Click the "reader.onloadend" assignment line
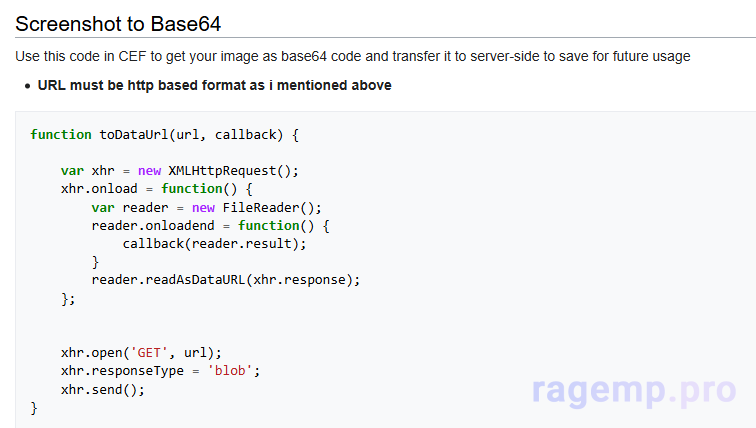Viewport: 756px width, 428px height. [210, 225]
